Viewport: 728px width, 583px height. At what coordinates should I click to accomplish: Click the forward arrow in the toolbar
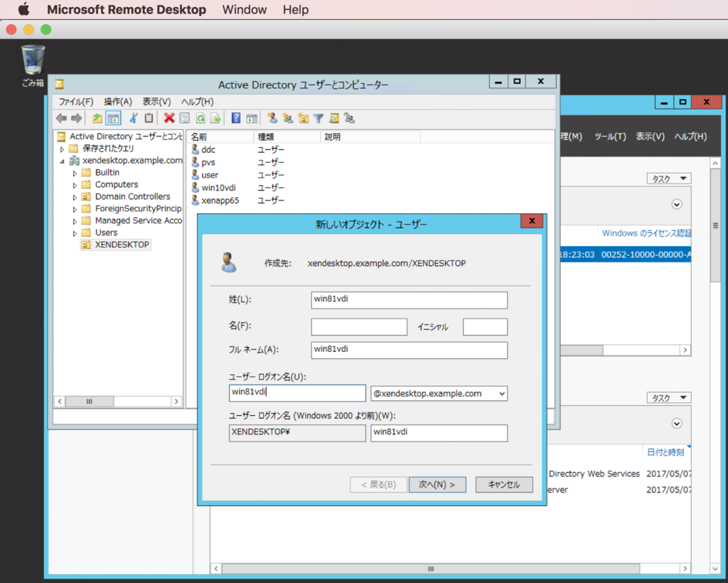point(77,118)
